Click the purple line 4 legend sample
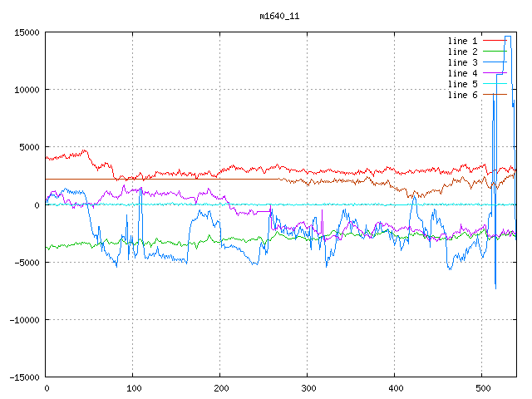This screenshot has width=532, height=399. click(494, 73)
